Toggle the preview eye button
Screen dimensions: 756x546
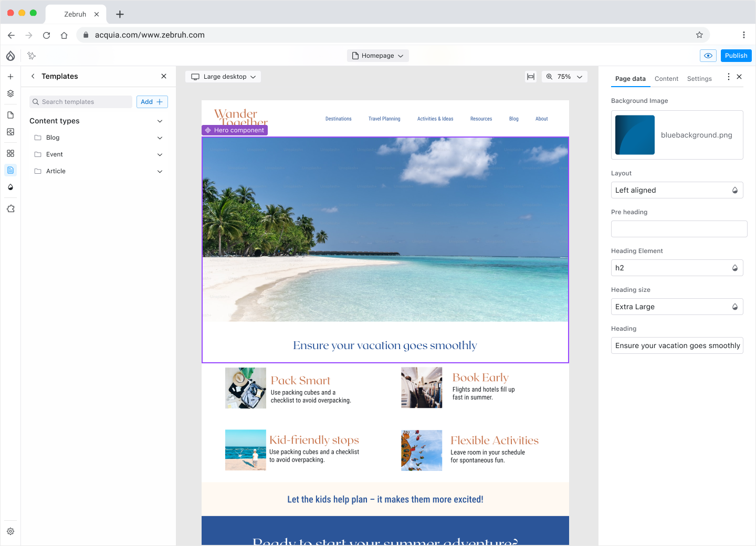point(708,56)
